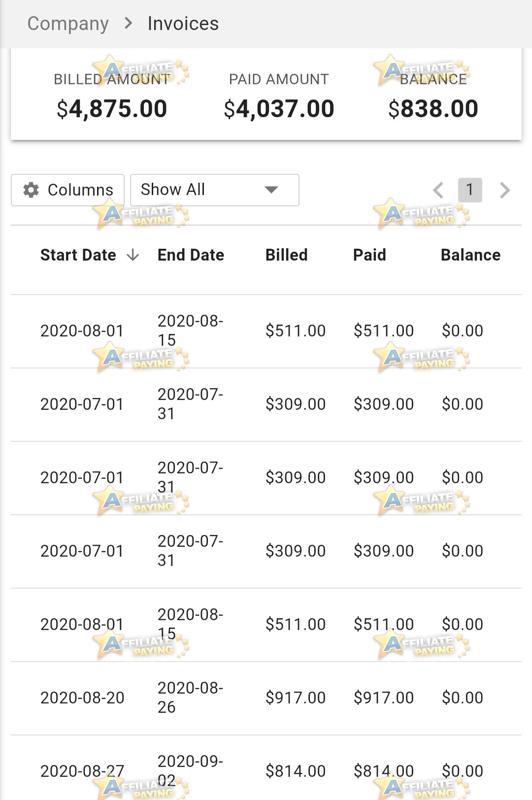Click the $838.00 balance summary
The height and width of the screenshot is (800, 532).
pos(433,109)
